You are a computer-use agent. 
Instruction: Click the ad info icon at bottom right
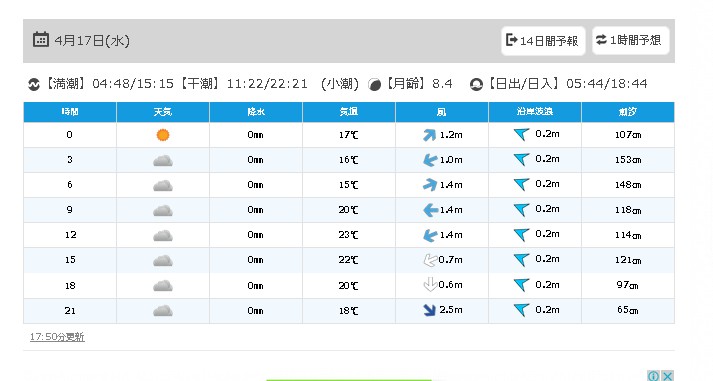click(x=653, y=376)
